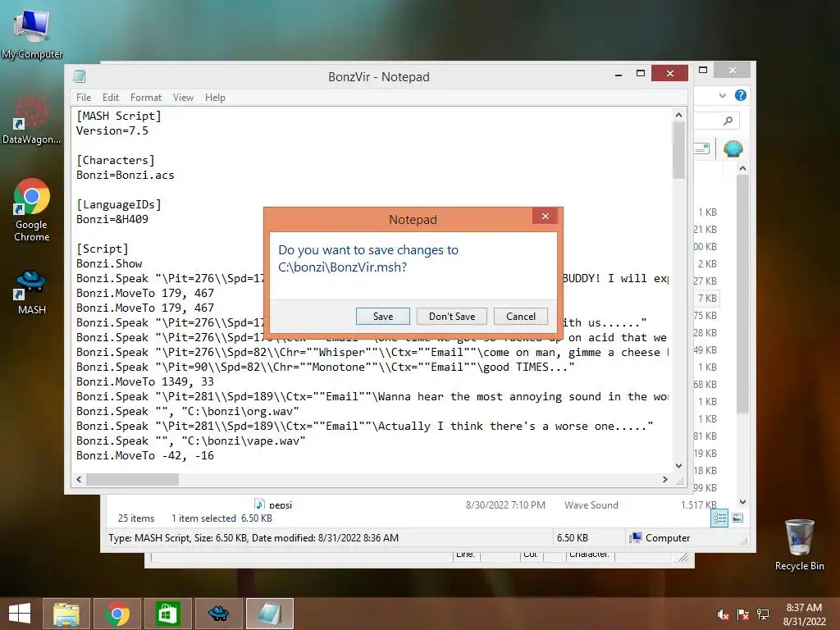
Task: Switch to MASH in the taskbar
Action: [218, 614]
